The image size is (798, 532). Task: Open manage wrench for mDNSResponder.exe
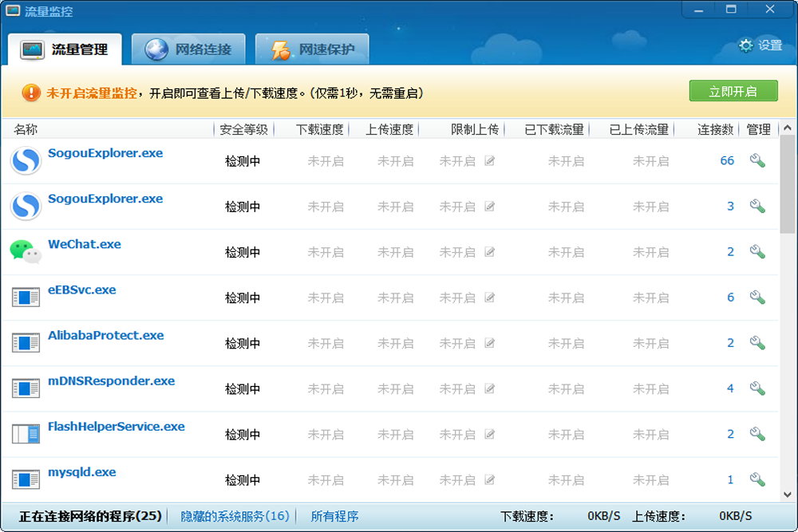(x=757, y=388)
